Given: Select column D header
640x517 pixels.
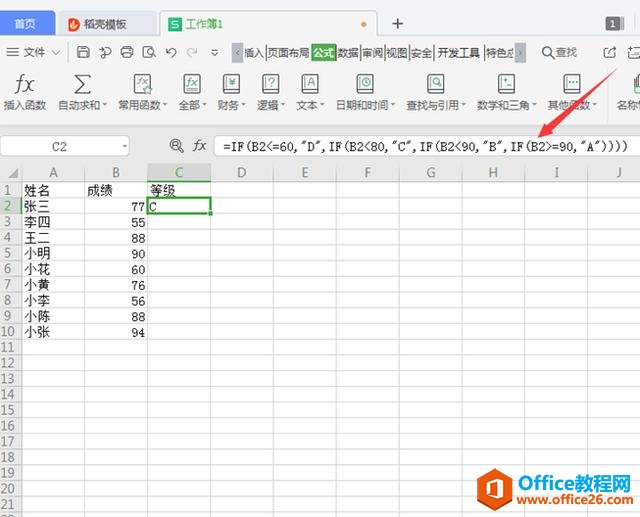Looking at the screenshot, I should (242, 173).
